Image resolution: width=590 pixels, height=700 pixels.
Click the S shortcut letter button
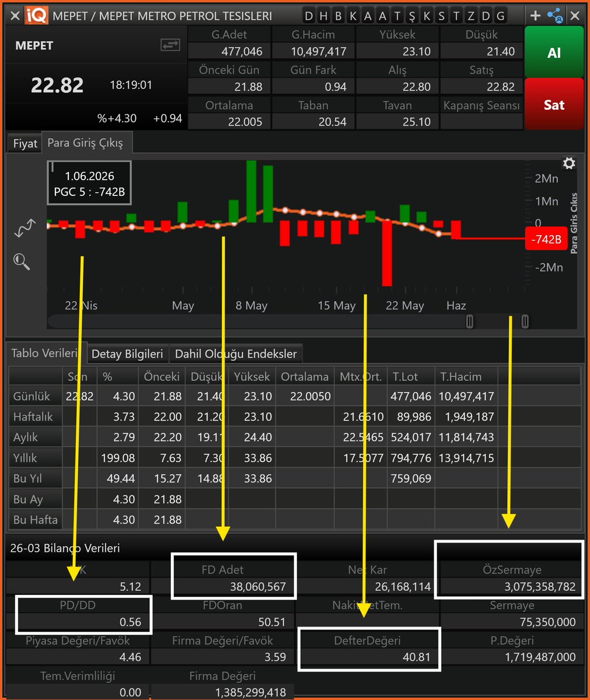point(441,16)
